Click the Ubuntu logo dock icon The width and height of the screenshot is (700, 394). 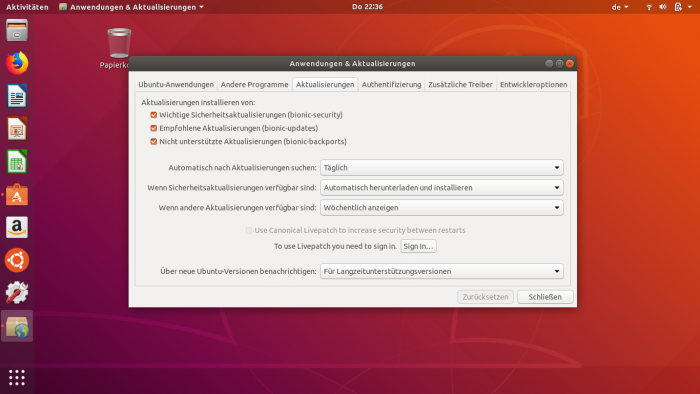17,260
